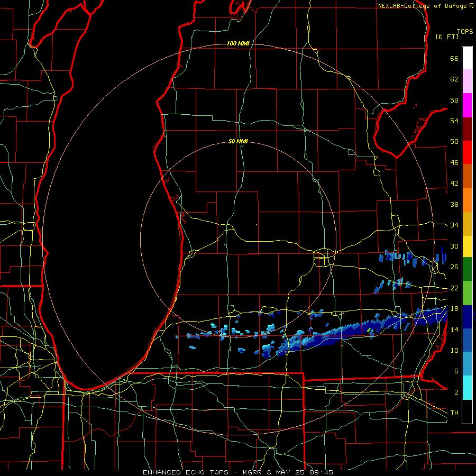
Task: Click the dark green legend swatch
Action: (467, 269)
